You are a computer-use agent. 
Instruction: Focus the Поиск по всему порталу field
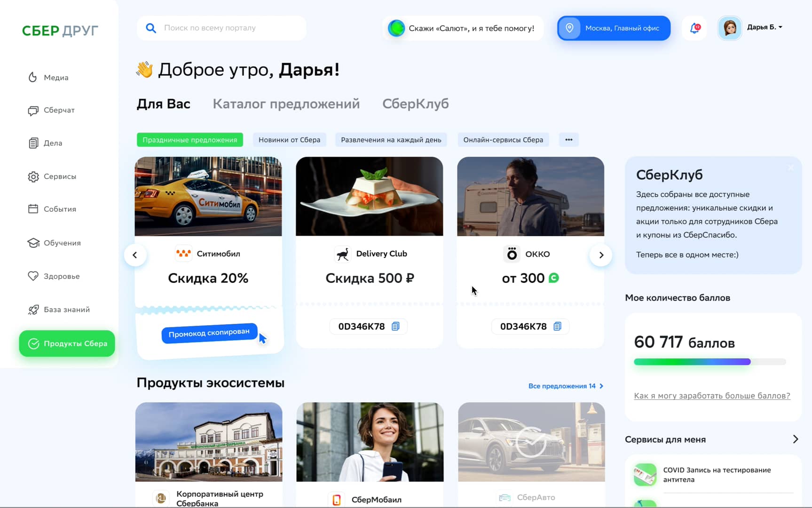[x=221, y=28]
